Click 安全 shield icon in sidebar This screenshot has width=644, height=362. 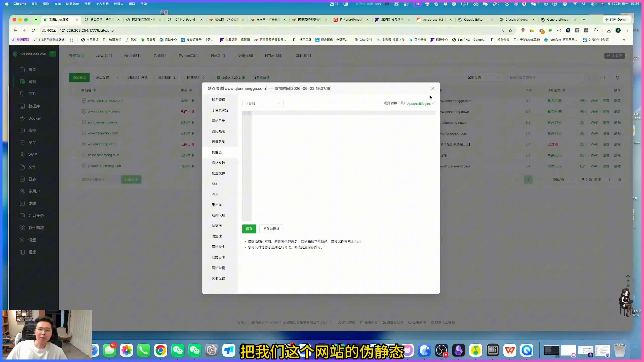click(x=22, y=143)
